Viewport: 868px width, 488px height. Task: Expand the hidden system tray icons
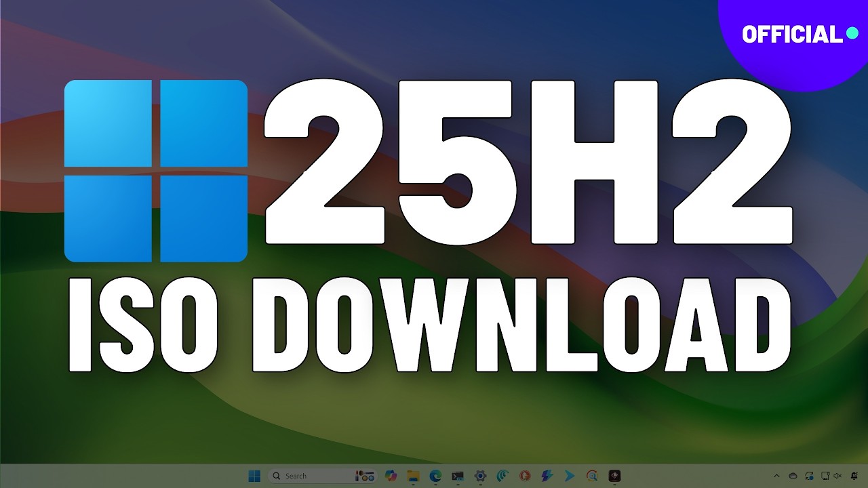click(x=776, y=476)
